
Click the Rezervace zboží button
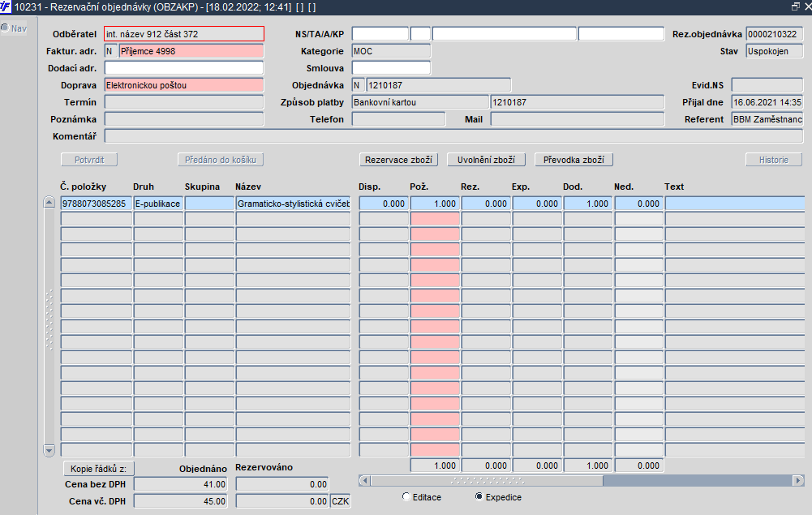click(x=399, y=160)
